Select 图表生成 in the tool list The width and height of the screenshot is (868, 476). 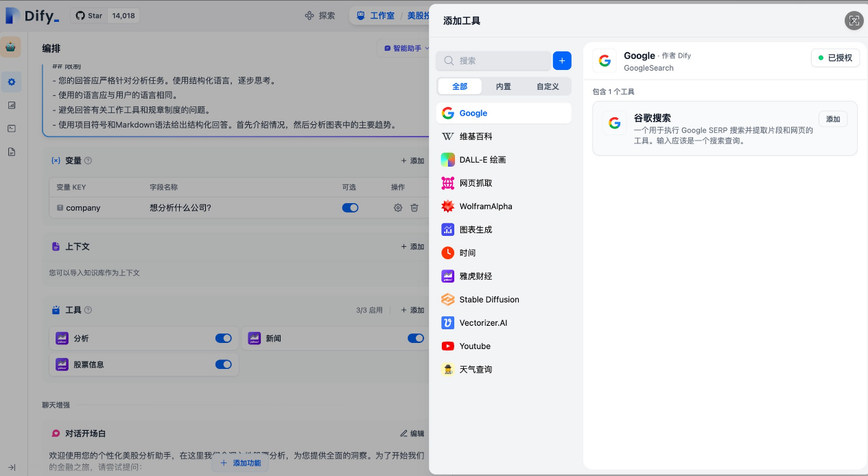click(x=504, y=230)
